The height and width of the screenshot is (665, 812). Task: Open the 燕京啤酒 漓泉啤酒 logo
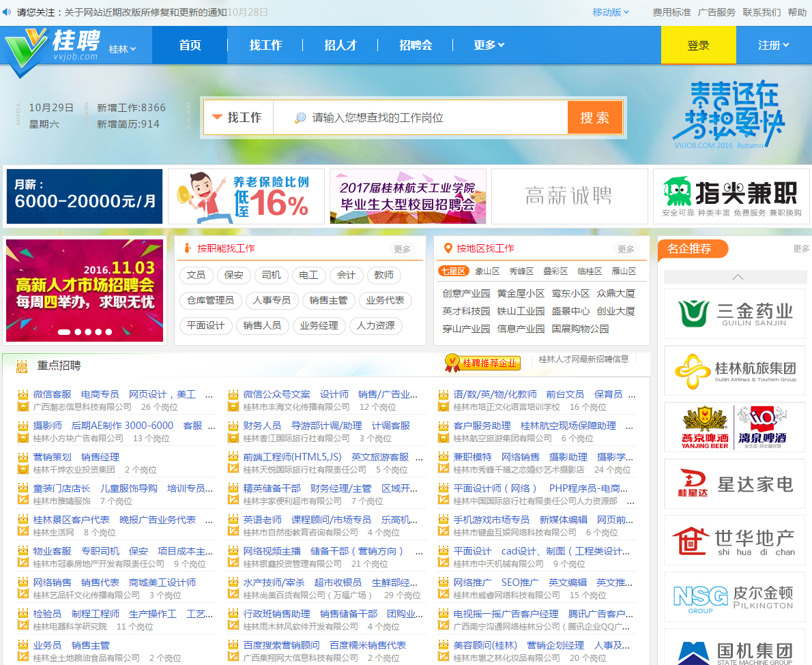734,428
